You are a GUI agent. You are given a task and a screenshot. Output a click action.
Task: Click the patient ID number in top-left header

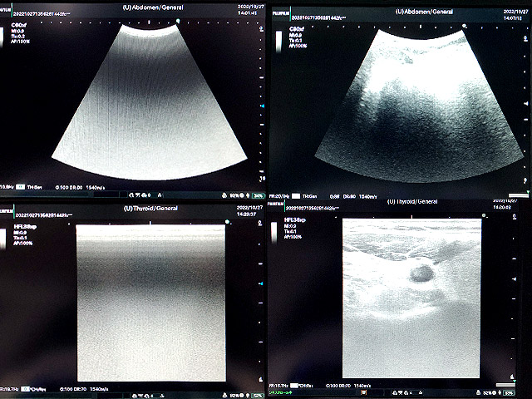[41, 14]
